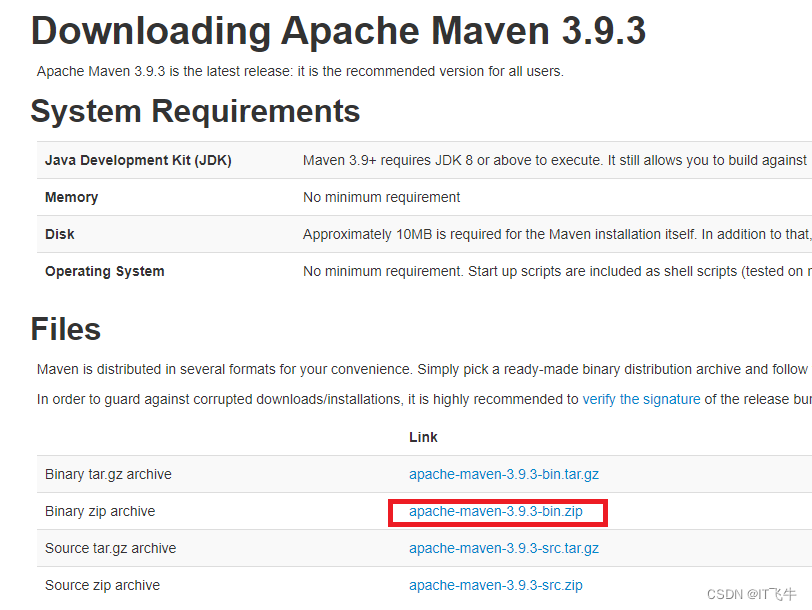The height and width of the screenshot is (610, 812).
Task: Select the "Memory" row label
Action: (71, 197)
